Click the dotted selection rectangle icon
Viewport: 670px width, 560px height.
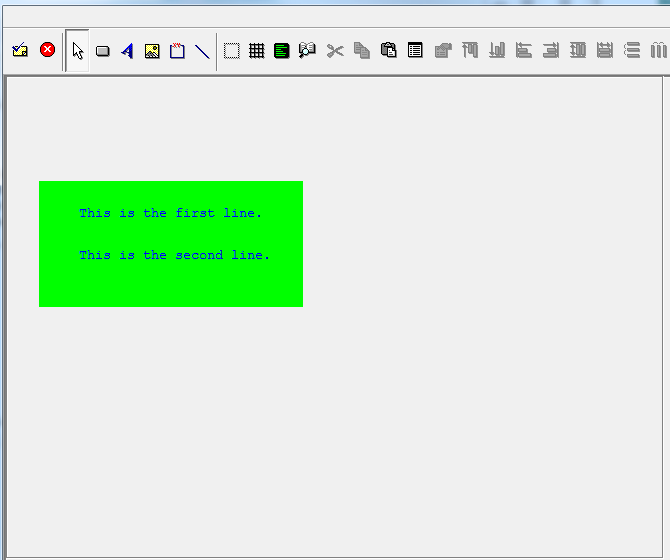click(232, 51)
